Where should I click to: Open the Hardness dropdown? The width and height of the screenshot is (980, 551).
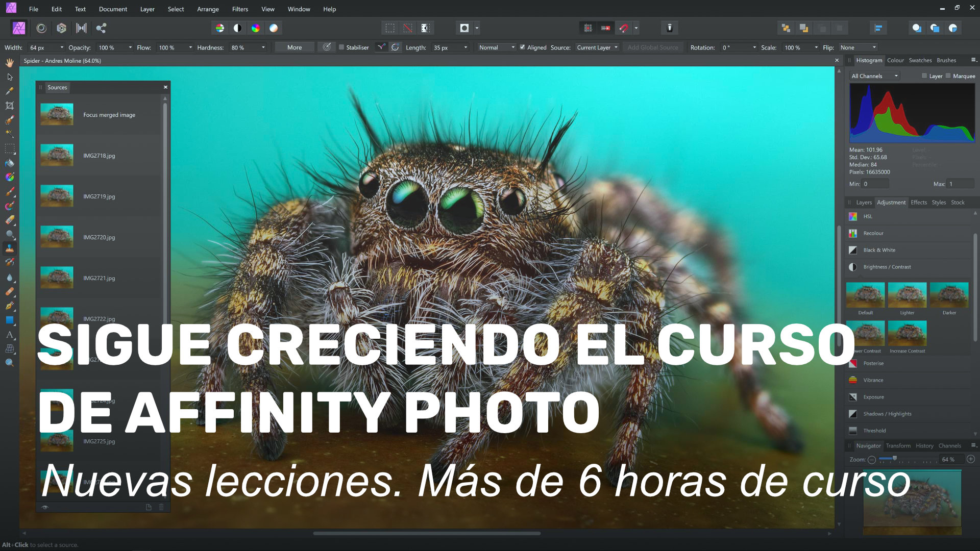[263, 47]
